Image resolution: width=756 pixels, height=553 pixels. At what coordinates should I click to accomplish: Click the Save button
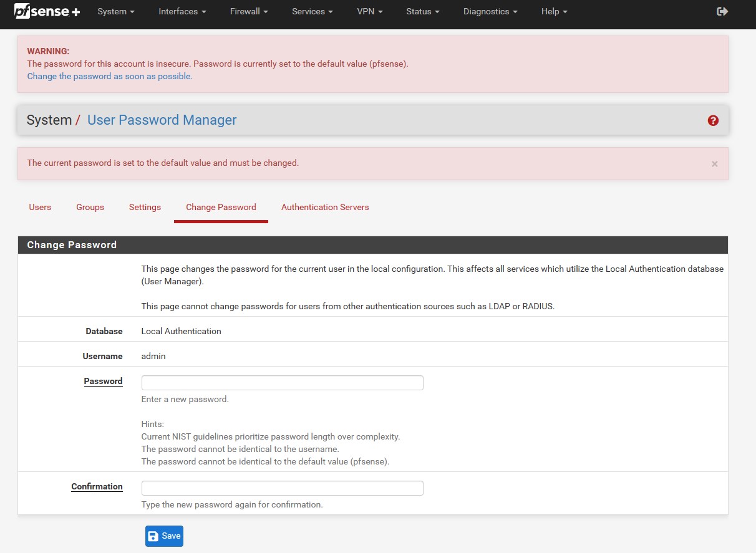click(164, 536)
